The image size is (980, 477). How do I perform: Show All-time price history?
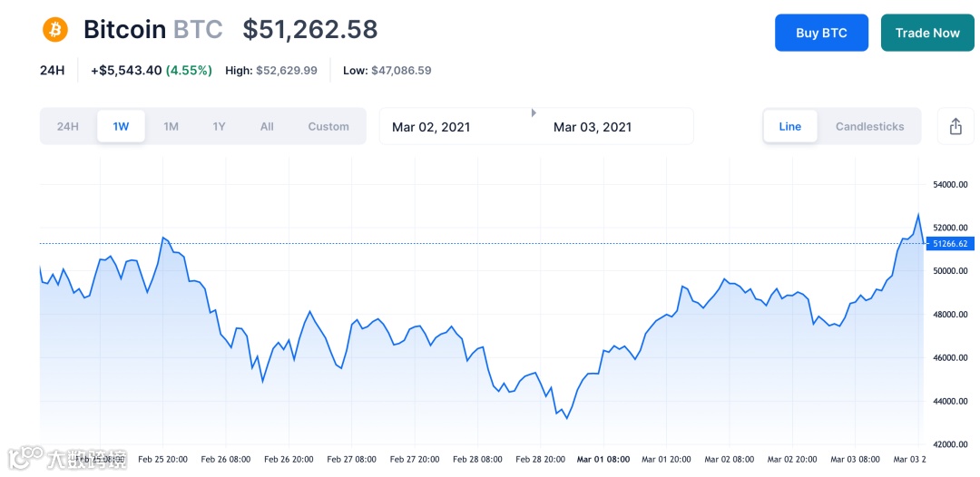point(267,127)
